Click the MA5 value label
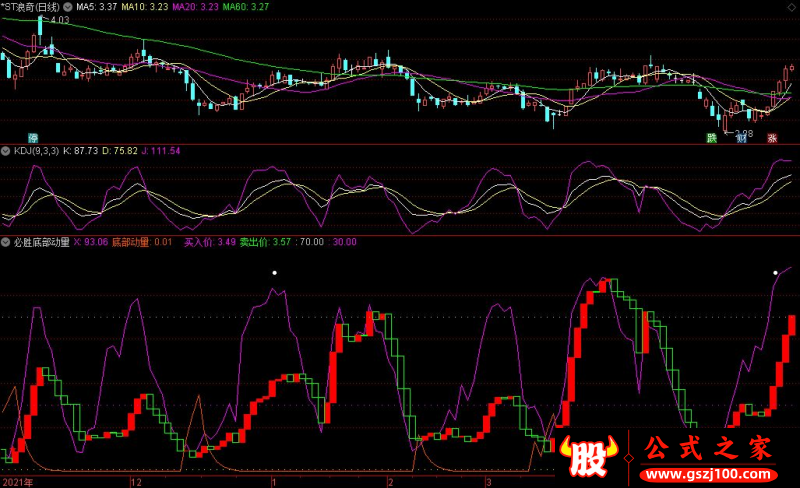 click(x=96, y=7)
